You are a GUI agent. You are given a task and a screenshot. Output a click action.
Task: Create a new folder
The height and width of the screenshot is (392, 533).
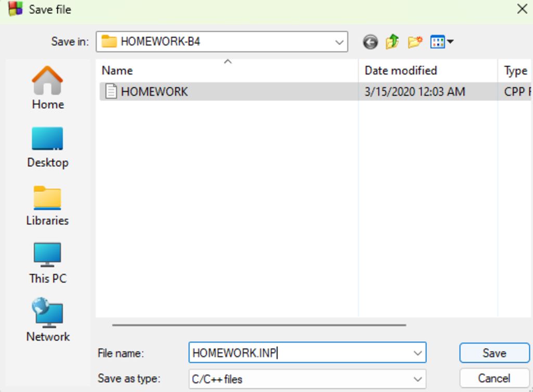[x=415, y=42]
